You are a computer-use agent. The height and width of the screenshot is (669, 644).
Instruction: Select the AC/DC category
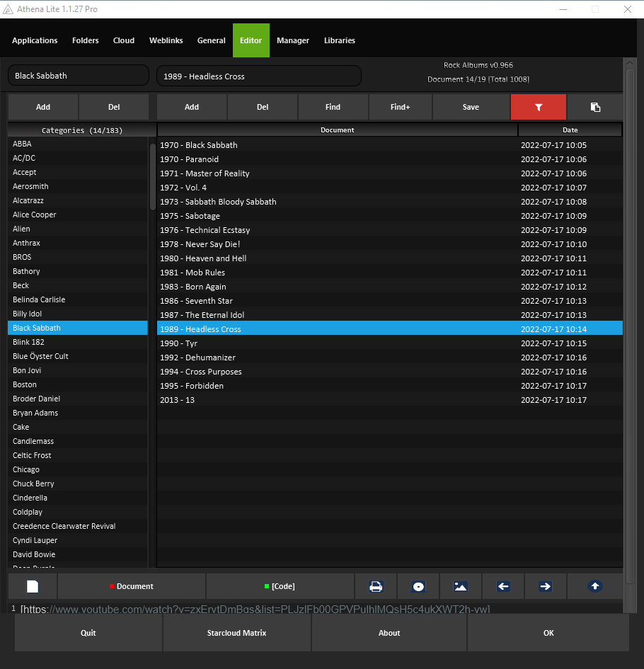point(78,158)
